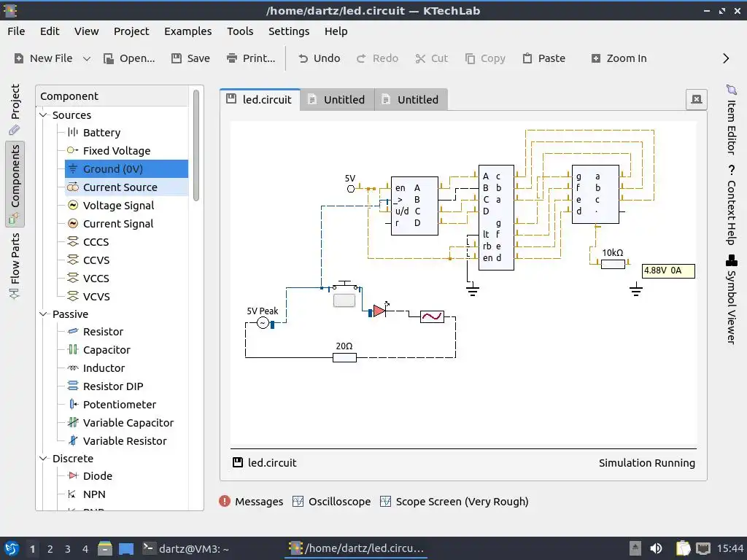747x560 pixels.
Task: Open the terminal dartz@VM3 in taskbar
Action: (x=185, y=548)
